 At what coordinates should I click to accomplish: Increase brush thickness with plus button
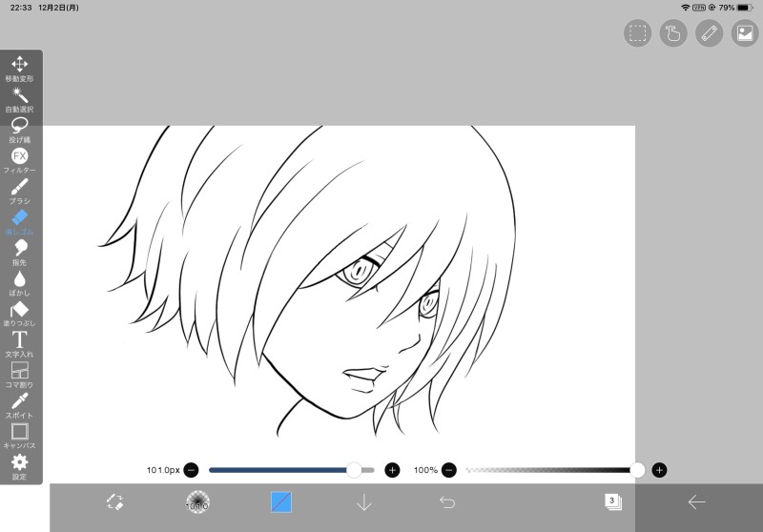click(x=392, y=470)
